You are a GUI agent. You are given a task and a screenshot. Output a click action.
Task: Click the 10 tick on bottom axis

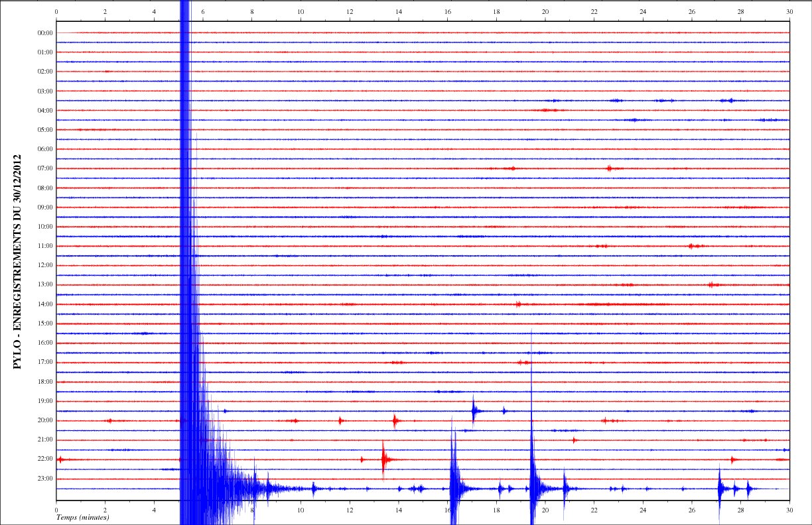tap(301, 510)
